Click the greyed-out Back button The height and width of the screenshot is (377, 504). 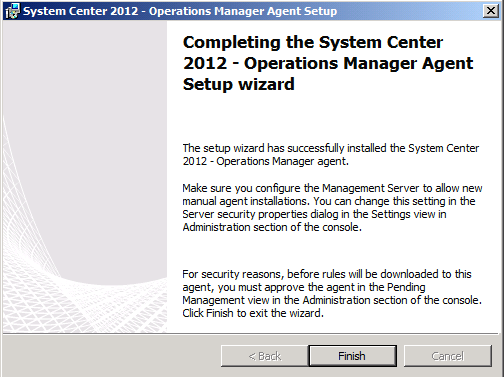click(x=265, y=356)
